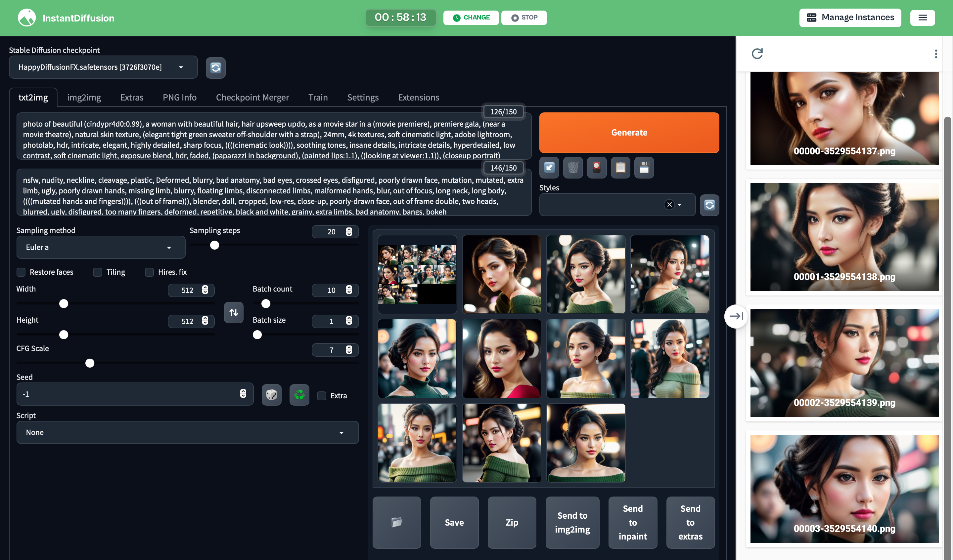This screenshot has height=560, width=953.
Task: Open the Sampling method dropdown
Action: click(101, 247)
